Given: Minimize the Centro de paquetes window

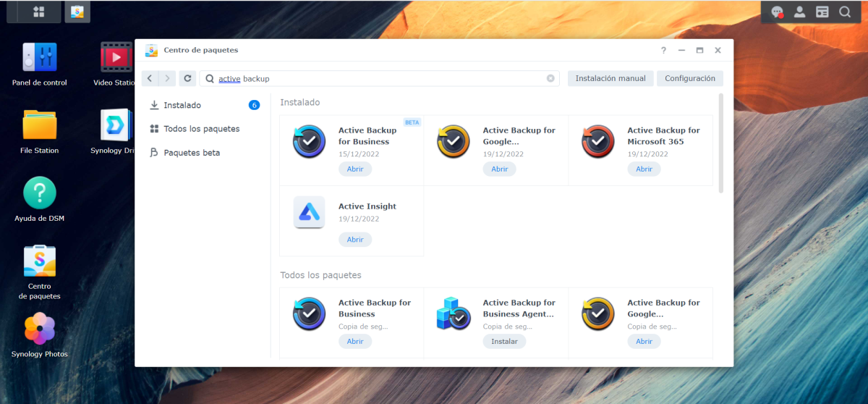Looking at the screenshot, I should [681, 50].
